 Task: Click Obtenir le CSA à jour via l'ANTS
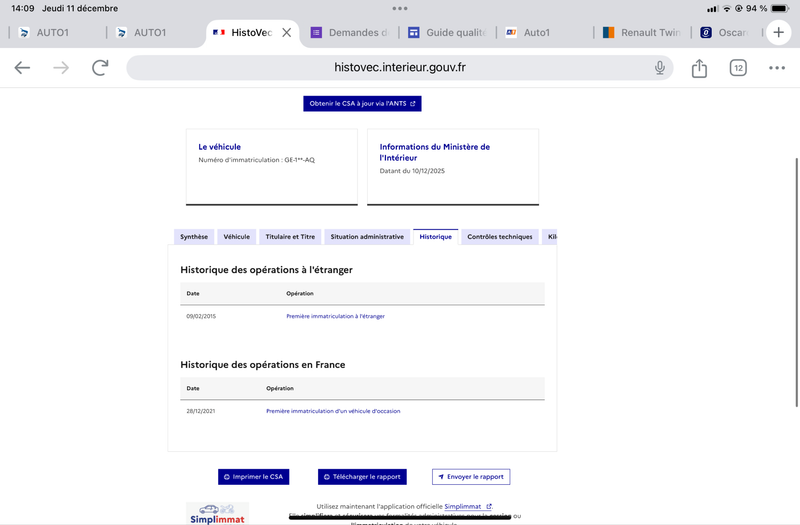(362, 103)
